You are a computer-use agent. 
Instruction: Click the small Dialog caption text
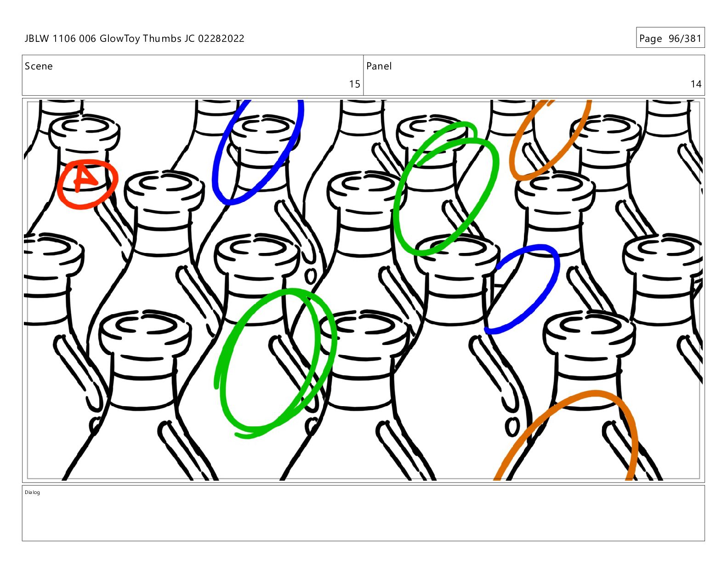tap(32, 493)
